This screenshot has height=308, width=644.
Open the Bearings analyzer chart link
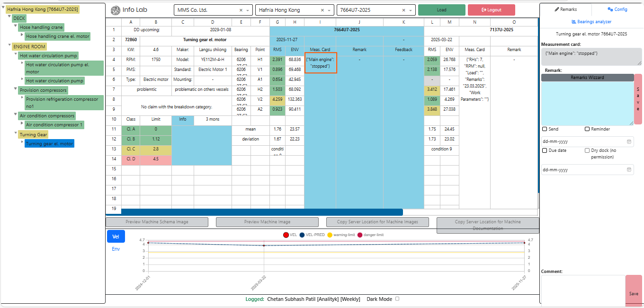coord(591,22)
